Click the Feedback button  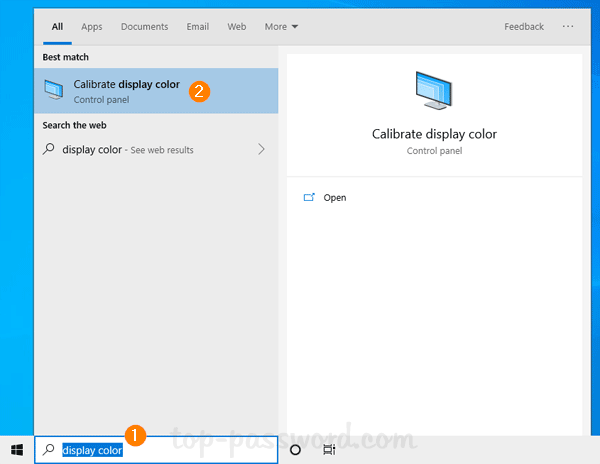pos(524,27)
